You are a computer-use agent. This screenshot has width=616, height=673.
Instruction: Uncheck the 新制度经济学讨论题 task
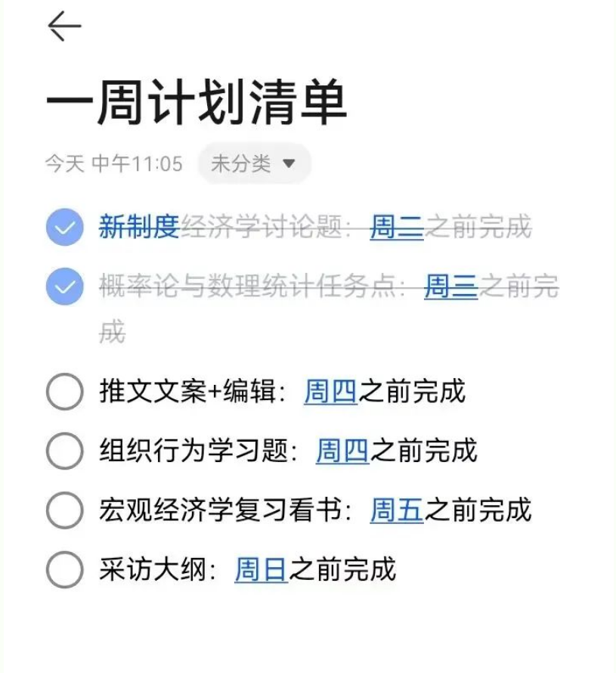coord(64,227)
